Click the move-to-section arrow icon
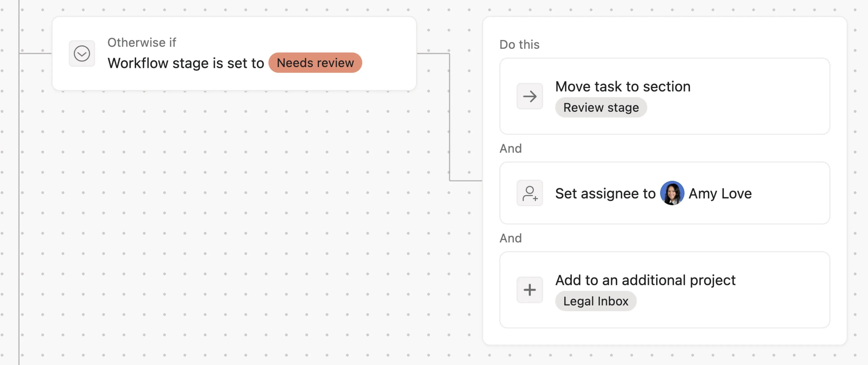 530,96
